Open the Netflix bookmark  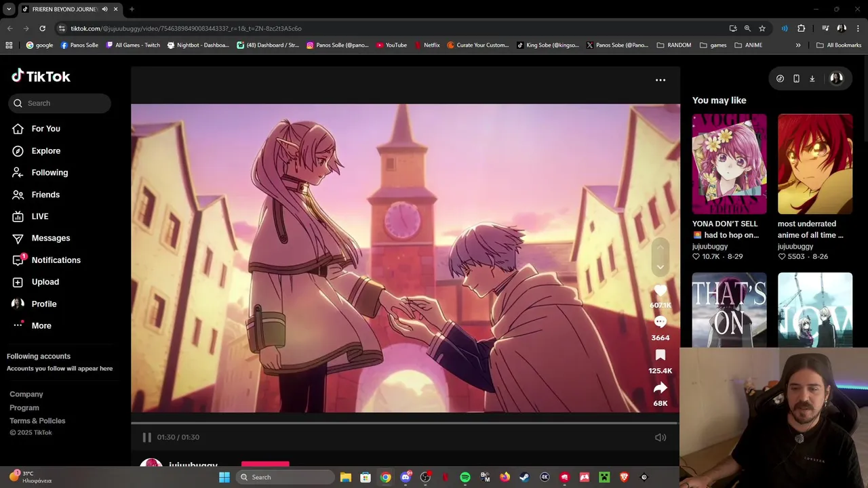click(x=427, y=45)
